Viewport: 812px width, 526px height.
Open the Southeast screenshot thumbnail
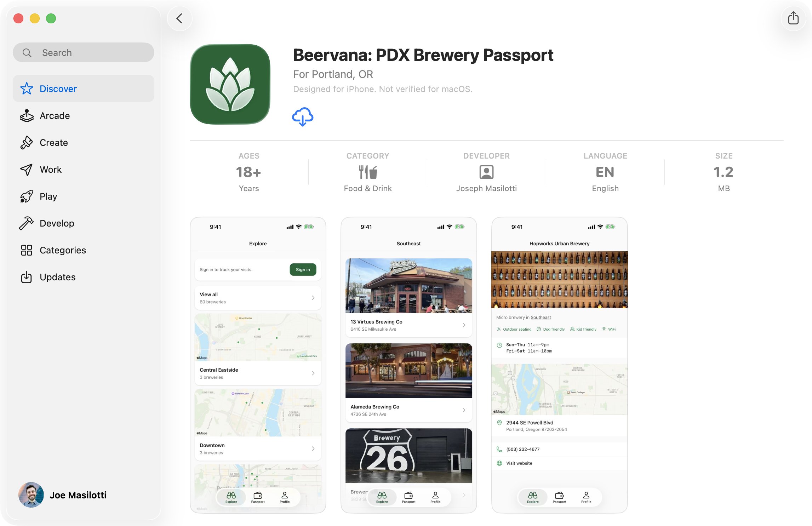(409, 365)
